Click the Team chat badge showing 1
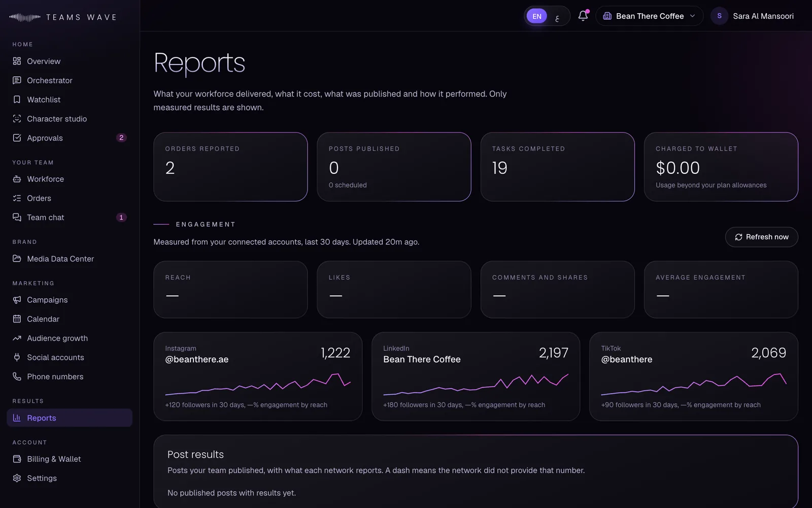The image size is (812, 508). point(121,217)
